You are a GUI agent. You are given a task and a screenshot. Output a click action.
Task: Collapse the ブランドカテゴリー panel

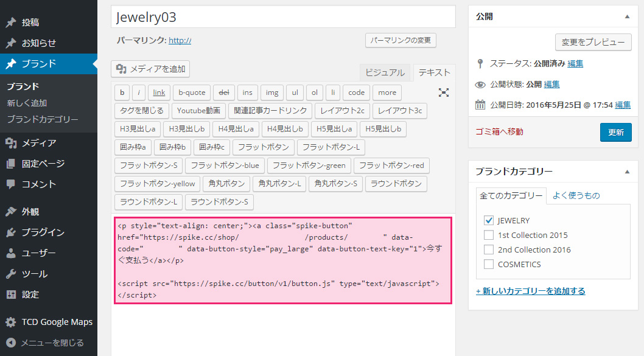pyautogui.click(x=627, y=172)
